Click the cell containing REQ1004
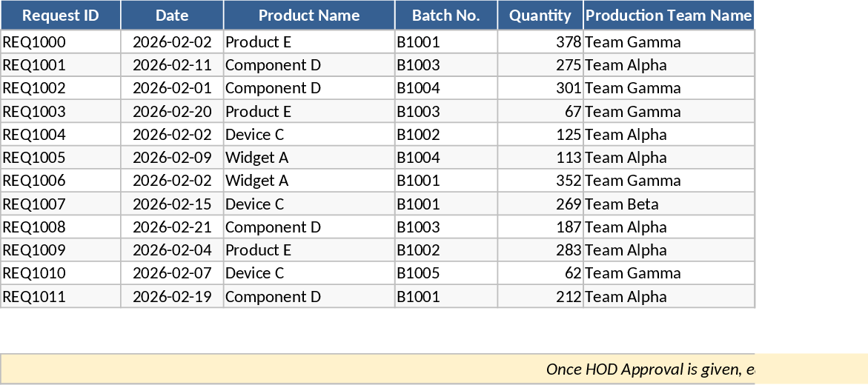Viewport: 868px width, 385px height. [x=60, y=135]
